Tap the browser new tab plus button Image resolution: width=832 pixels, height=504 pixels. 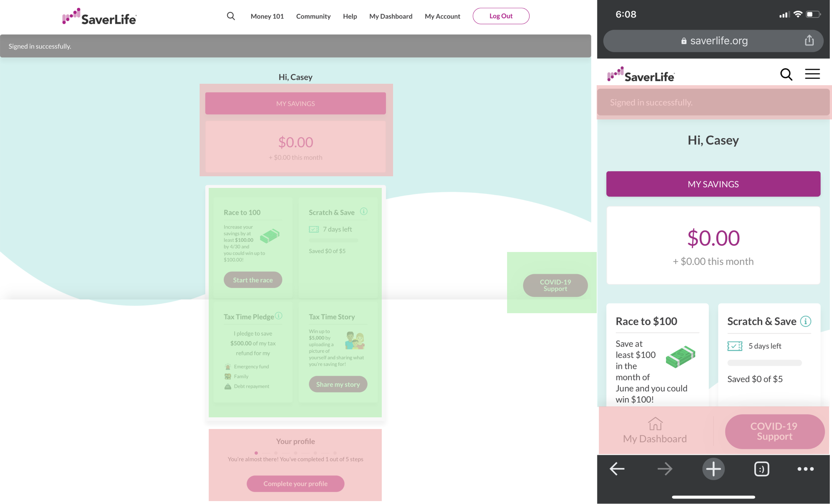pos(713,469)
